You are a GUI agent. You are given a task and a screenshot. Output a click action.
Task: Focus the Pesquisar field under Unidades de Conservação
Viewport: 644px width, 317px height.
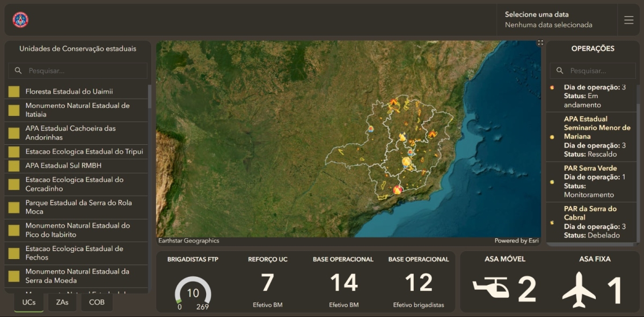tap(78, 71)
